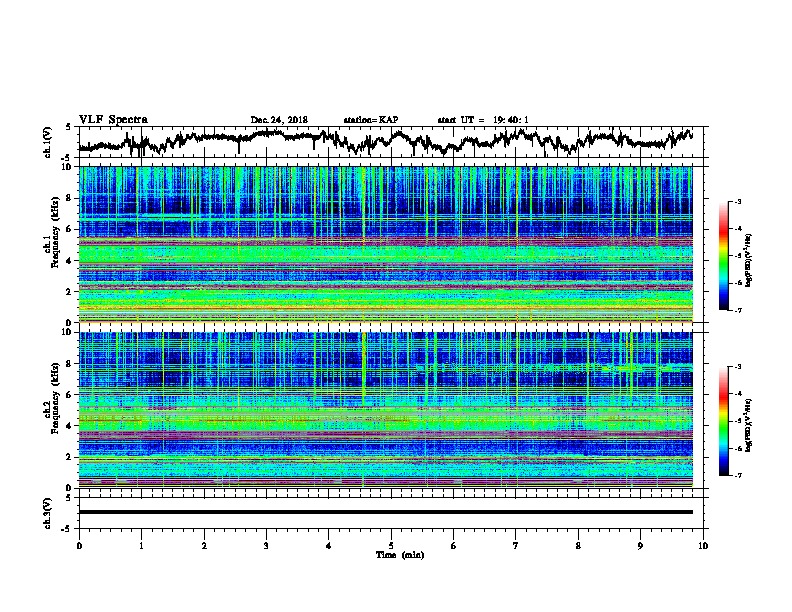Click the "7" tick on the time axis

click(516, 546)
